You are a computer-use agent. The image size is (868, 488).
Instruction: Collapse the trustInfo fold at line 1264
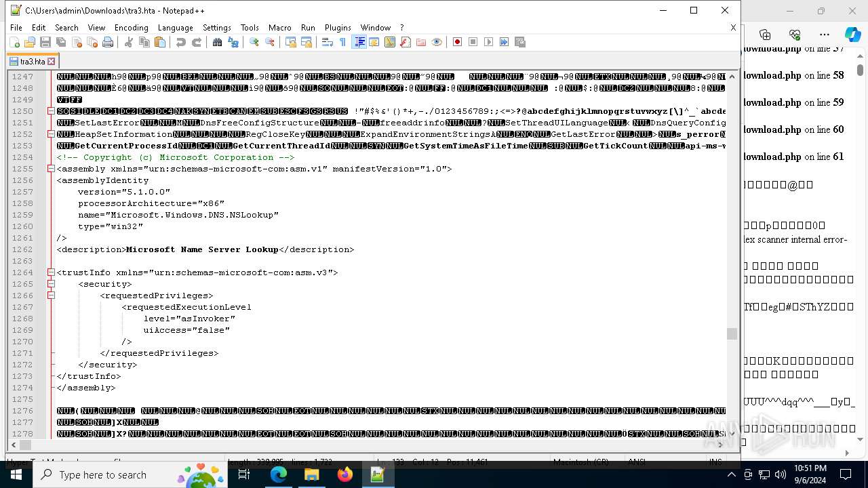(x=51, y=272)
